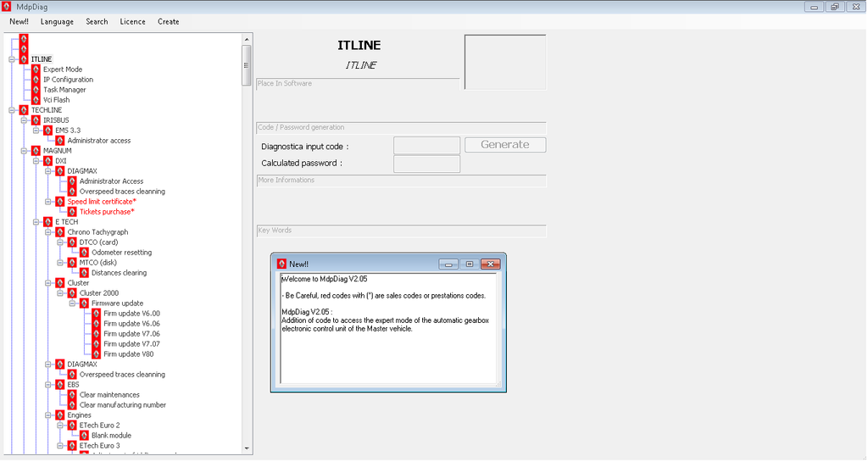Collapse the Cluster 2000 node
868x462 pixels.
(60, 293)
